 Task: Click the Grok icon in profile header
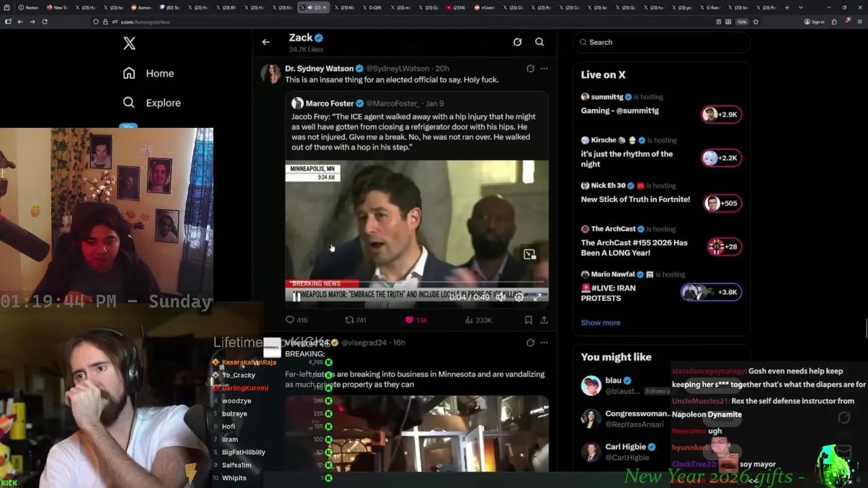pyautogui.click(x=517, y=42)
